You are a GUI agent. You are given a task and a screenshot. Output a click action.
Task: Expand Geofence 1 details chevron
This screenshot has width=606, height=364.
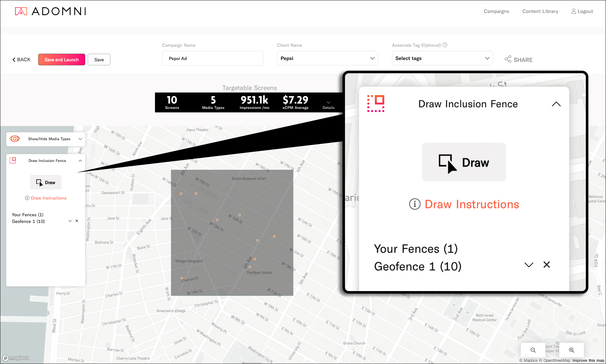pos(70,221)
